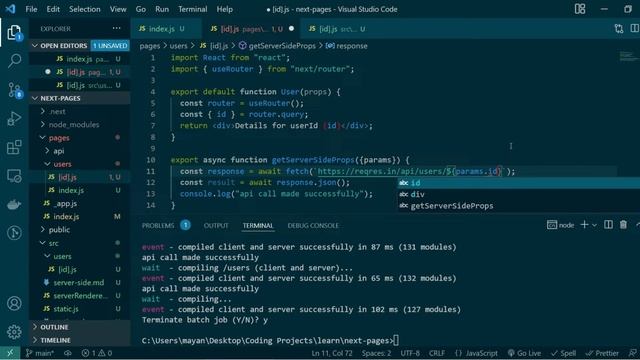Expand the public folder
Image resolution: width=640 pixels, height=360 pixels.
pyautogui.click(x=59, y=229)
